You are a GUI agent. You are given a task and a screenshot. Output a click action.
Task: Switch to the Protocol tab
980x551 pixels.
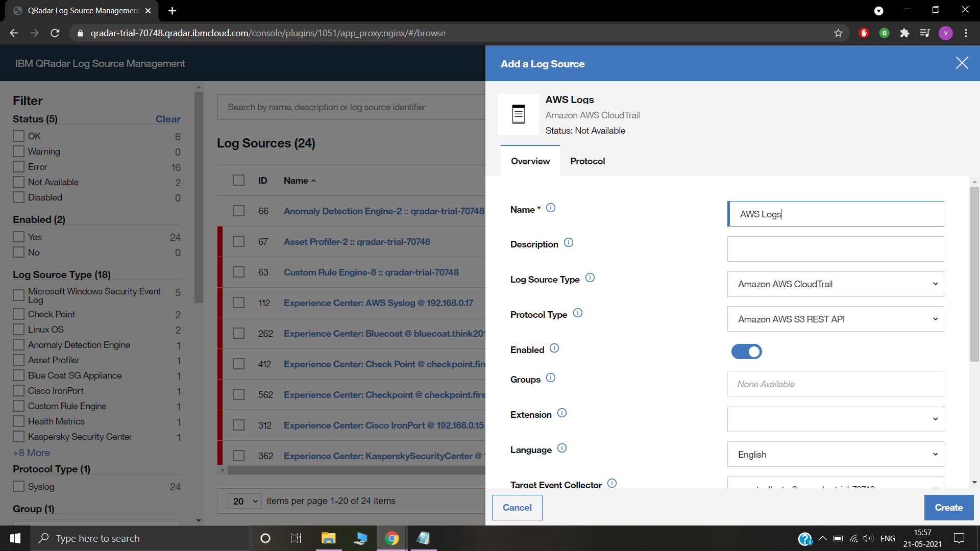(x=587, y=161)
